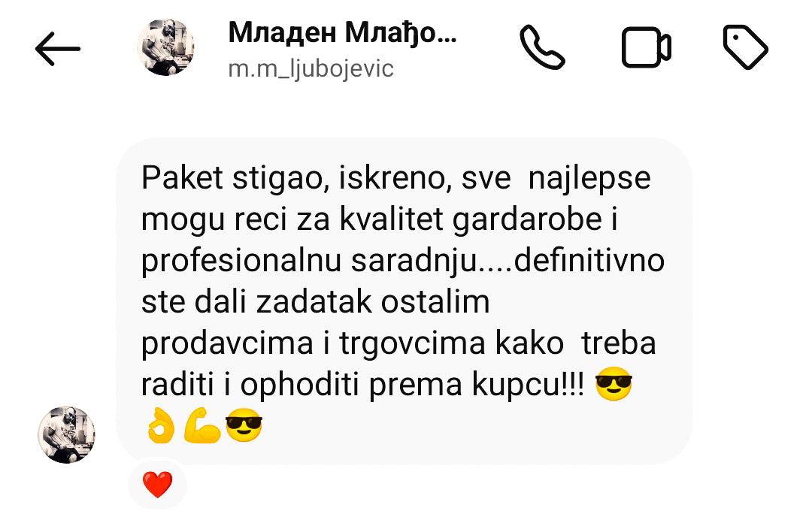Start a voice call with phone icon
Screen dimensions: 812x526
click(542, 47)
